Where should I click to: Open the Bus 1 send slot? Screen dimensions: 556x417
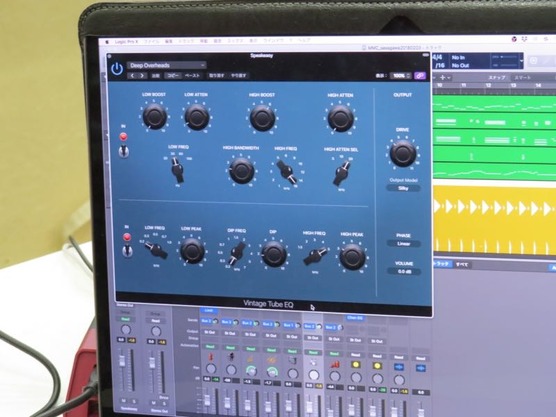coord(288,325)
